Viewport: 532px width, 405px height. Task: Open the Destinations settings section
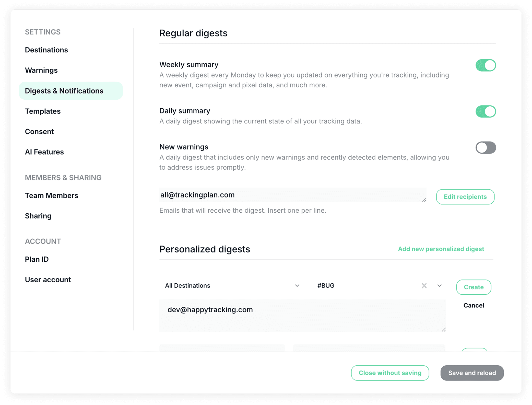coord(46,50)
